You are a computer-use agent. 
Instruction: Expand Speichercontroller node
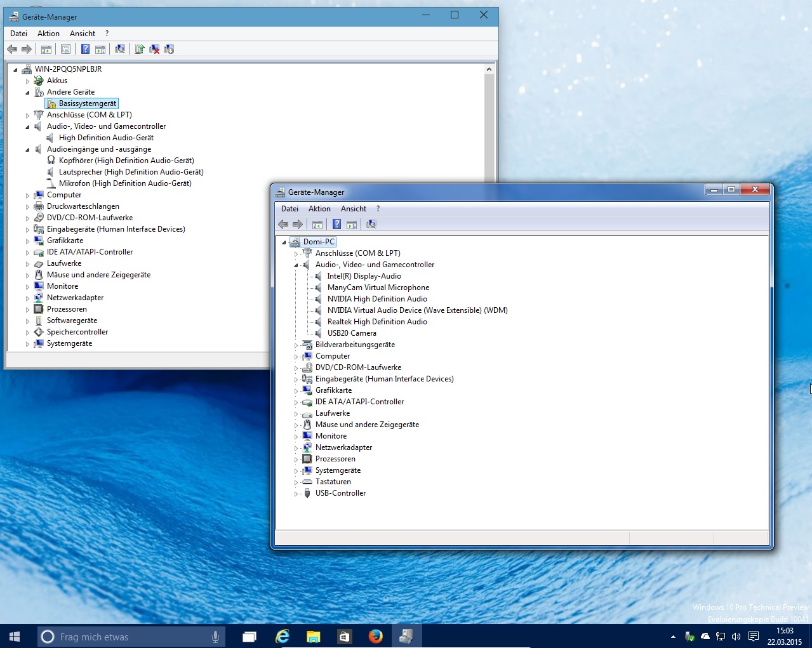pos(27,333)
